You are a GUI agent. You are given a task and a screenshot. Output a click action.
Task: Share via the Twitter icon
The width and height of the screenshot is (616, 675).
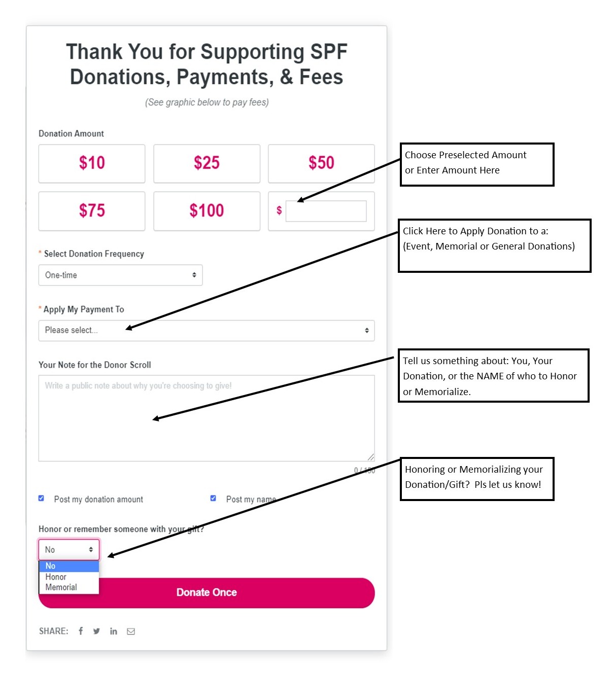(96, 631)
